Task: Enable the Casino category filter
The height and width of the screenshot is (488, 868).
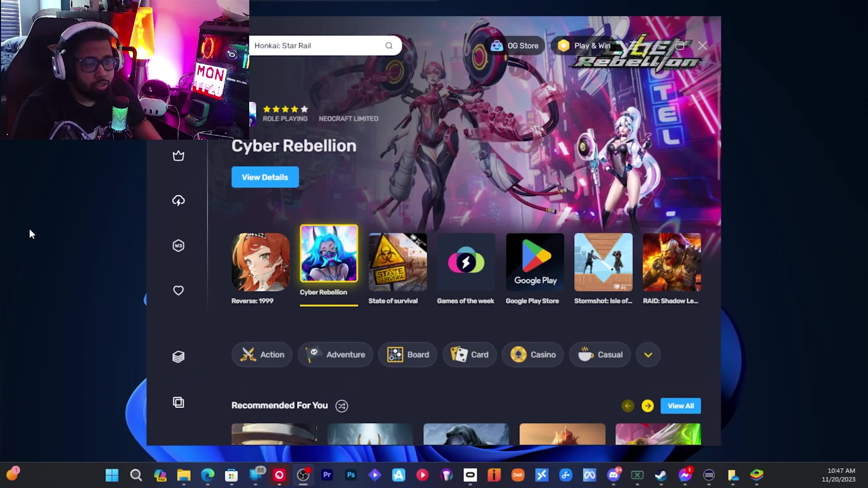Action: point(533,354)
